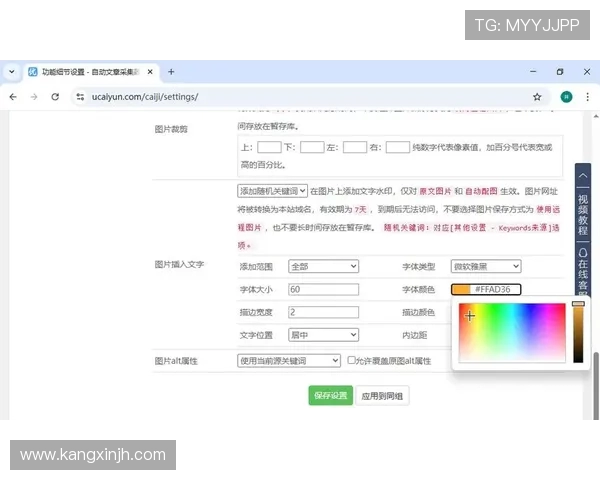Click the 应用到同组 button
Image resolution: width=600 pixels, height=480 pixels.
(382, 396)
